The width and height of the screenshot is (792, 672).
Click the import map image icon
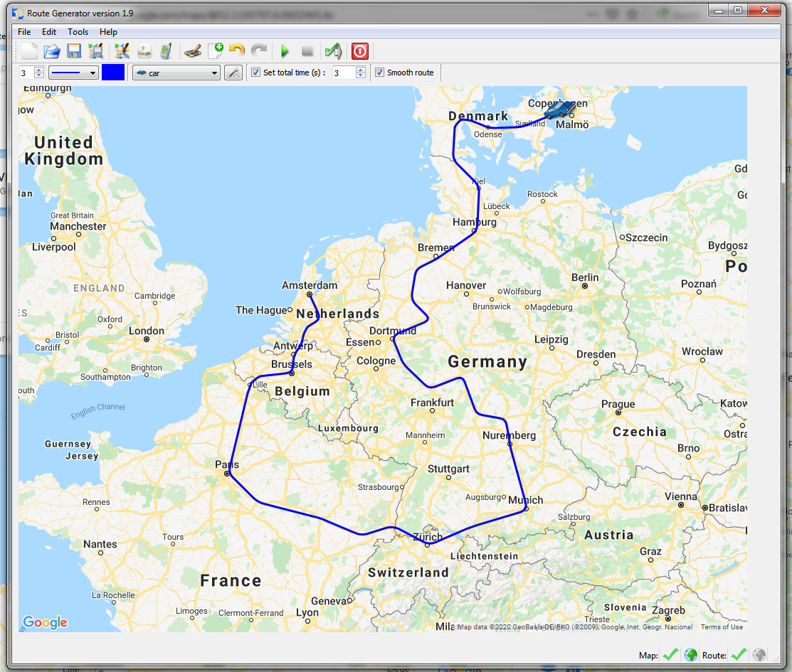click(122, 51)
